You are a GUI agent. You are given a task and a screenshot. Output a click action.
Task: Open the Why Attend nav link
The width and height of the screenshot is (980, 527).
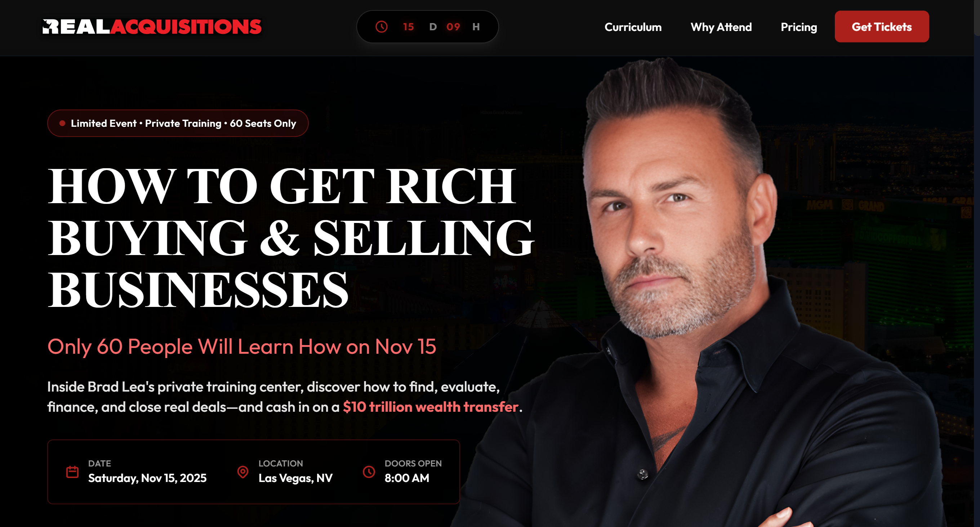coord(721,27)
